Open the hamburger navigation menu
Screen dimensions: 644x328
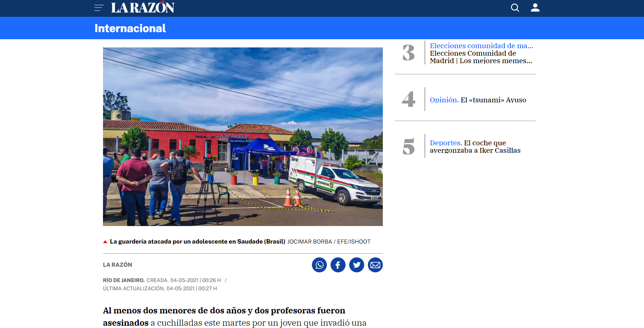99,8
